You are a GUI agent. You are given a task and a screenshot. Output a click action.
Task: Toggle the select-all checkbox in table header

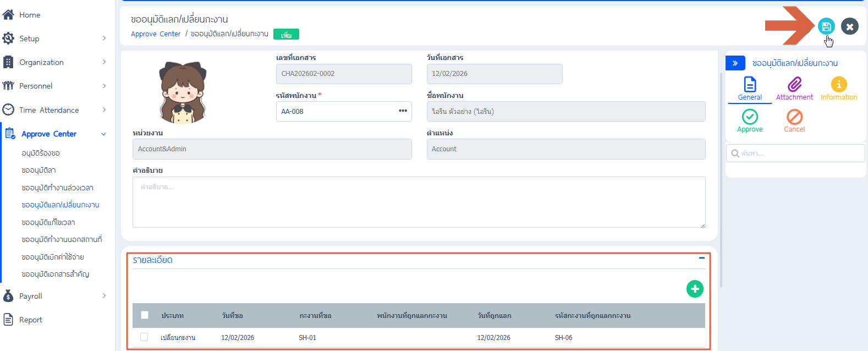tap(145, 315)
